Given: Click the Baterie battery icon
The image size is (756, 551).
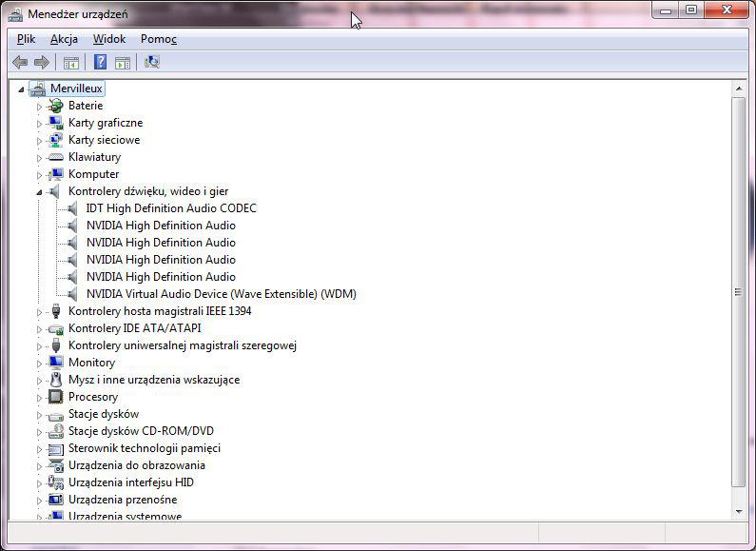Looking at the screenshot, I should pyautogui.click(x=56, y=106).
